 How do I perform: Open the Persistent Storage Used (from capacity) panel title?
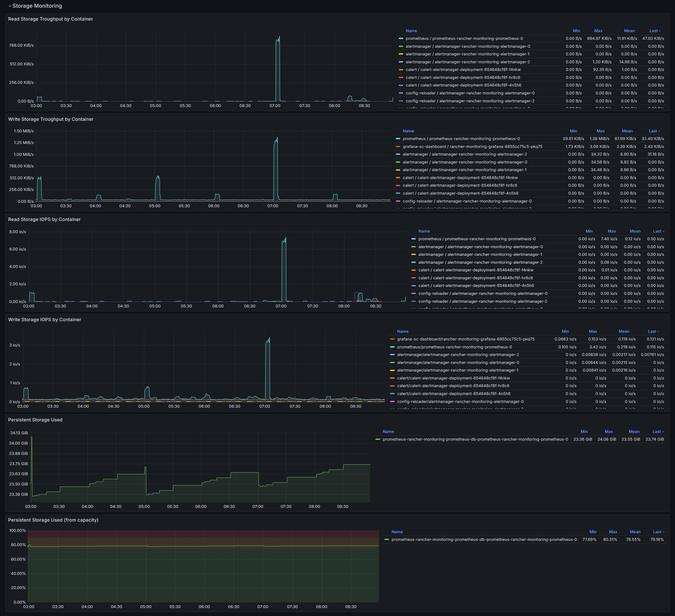[53, 520]
